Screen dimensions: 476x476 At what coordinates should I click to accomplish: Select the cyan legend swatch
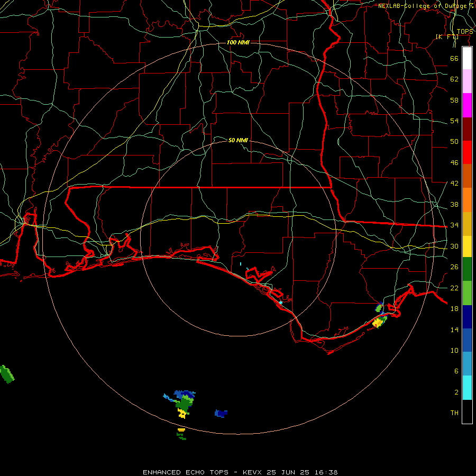[467, 388]
